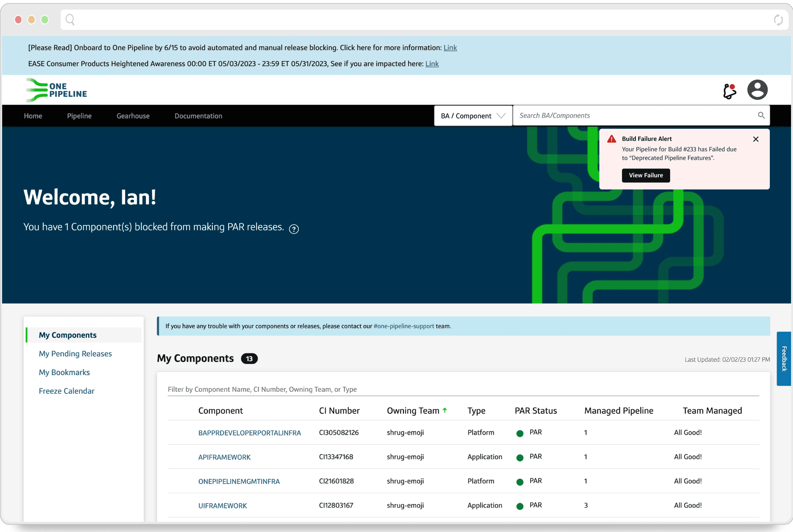This screenshot has width=793, height=532.
Task: Click the Last Updated timestamp
Action: 727,359
